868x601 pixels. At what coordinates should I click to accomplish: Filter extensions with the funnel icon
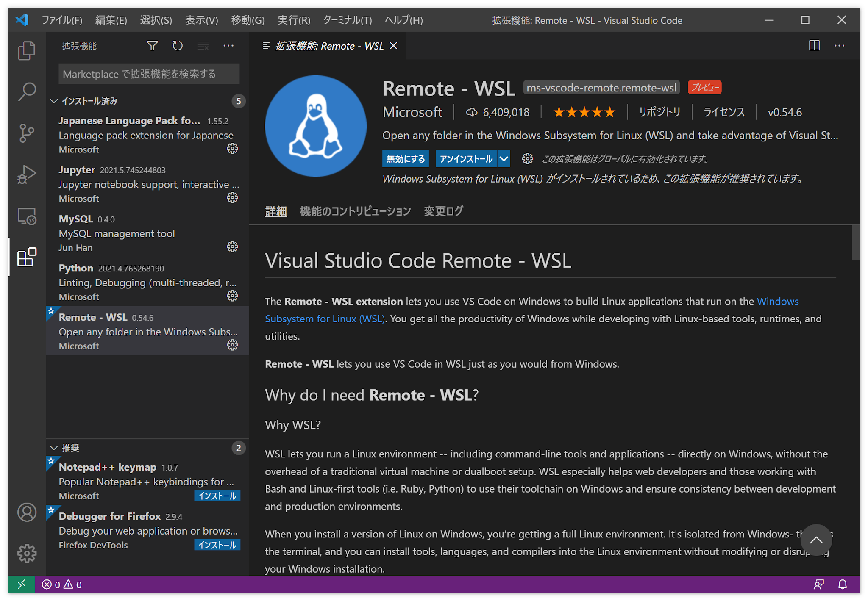coord(152,45)
